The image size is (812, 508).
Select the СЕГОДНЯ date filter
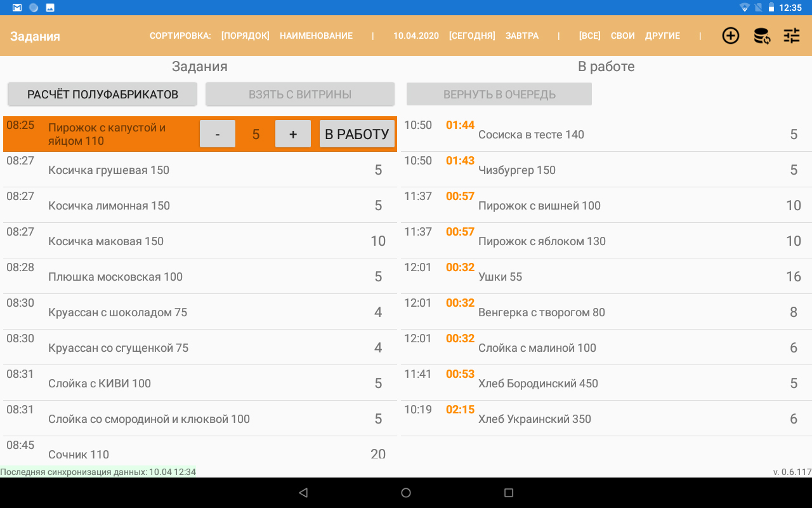(x=472, y=36)
